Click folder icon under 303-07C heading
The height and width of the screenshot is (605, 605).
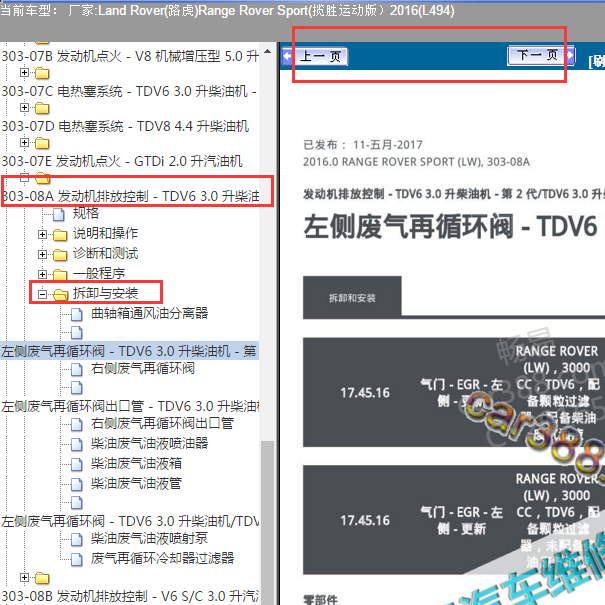click(42, 108)
